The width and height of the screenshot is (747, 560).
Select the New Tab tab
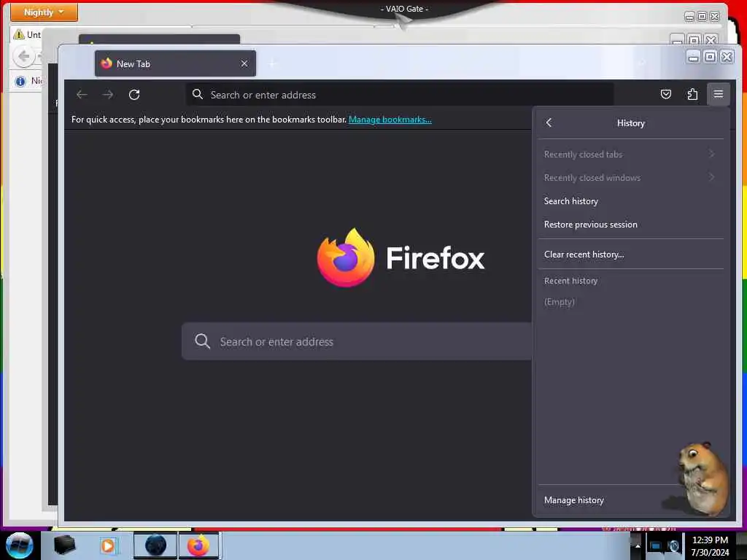(x=175, y=63)
